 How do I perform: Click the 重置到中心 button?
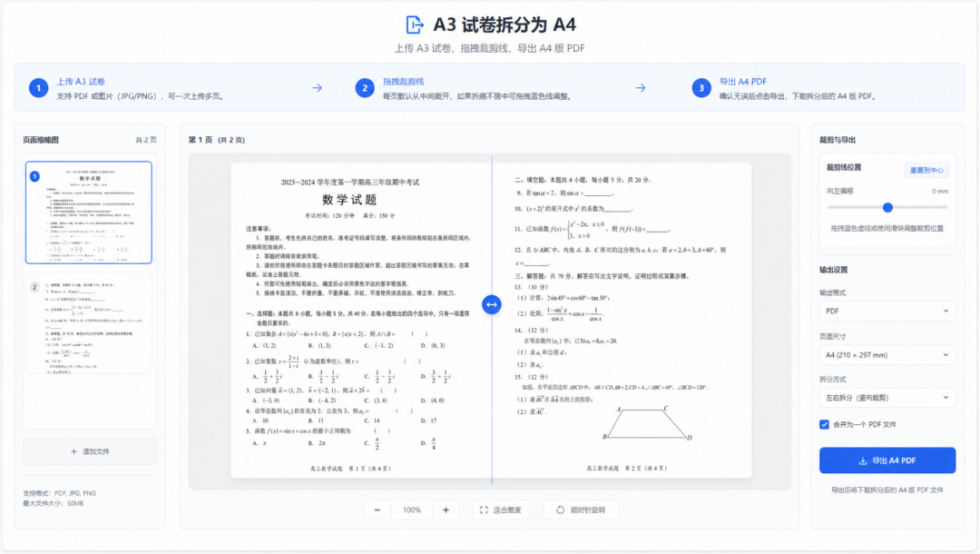926,170
